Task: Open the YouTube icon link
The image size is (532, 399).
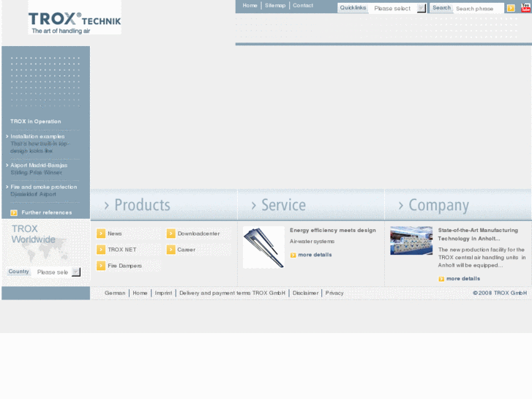Action: click(525, 8)
